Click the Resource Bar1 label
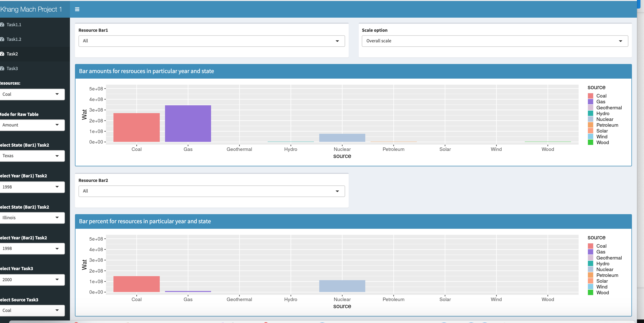Viewport: 644px width, 323px height. [x=93, y=30]
